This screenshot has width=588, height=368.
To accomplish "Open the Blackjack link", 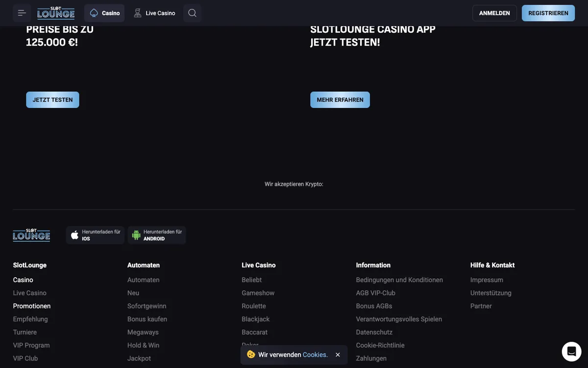I will pos(256,319).
